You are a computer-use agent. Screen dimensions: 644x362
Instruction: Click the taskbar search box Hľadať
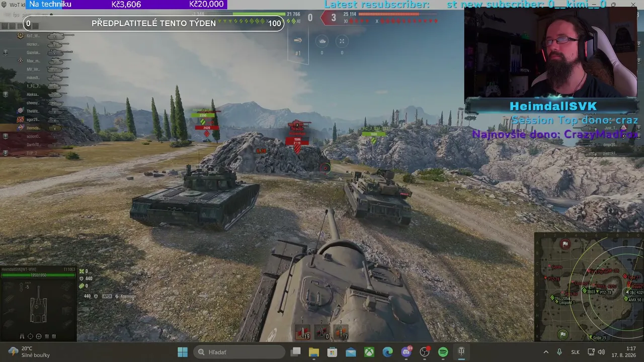[239, 352]
